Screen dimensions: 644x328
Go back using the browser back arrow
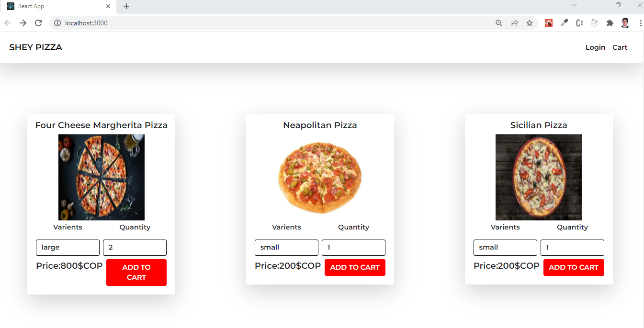click(x=8, y=22)
